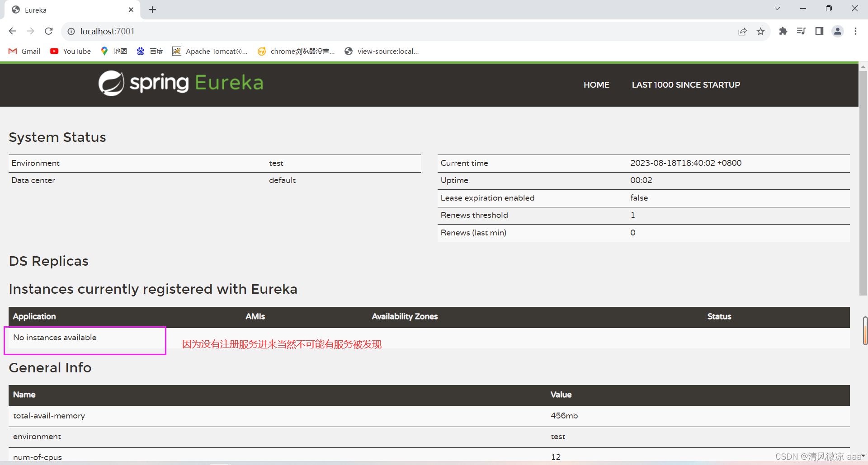Open the Apache Tomcat bookmark
868x465 pixels.
click(x=210, y=51)
